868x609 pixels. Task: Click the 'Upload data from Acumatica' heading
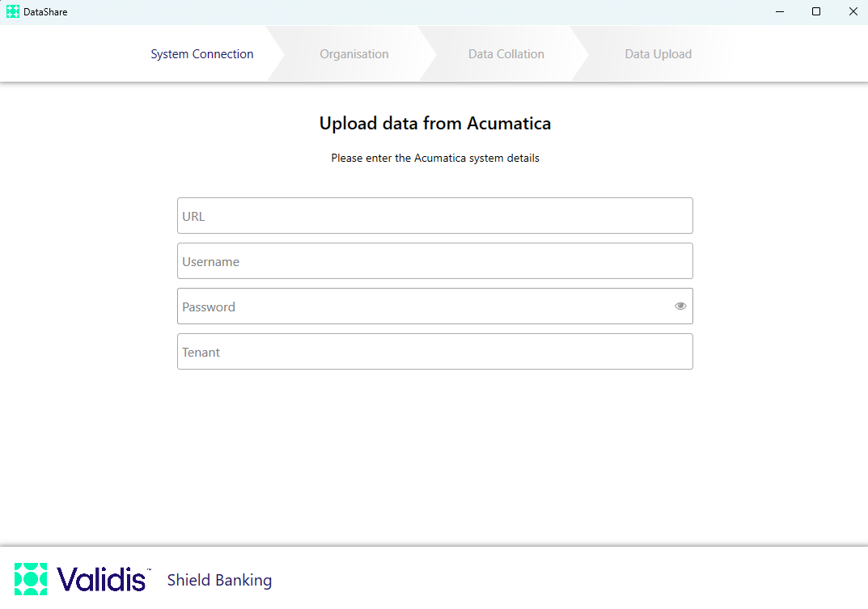click(435, 123)
